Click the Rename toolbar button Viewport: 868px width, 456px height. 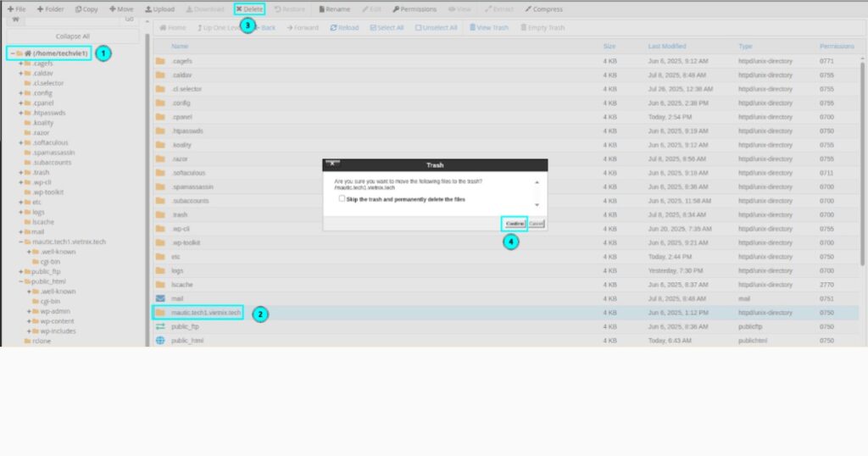point(334,9)
